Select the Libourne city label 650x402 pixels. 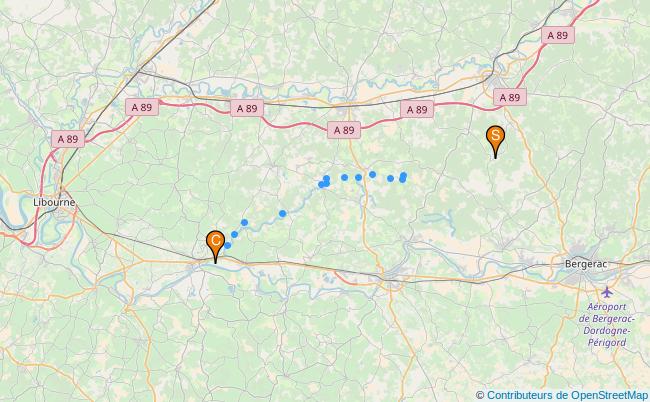click(54, 203)
